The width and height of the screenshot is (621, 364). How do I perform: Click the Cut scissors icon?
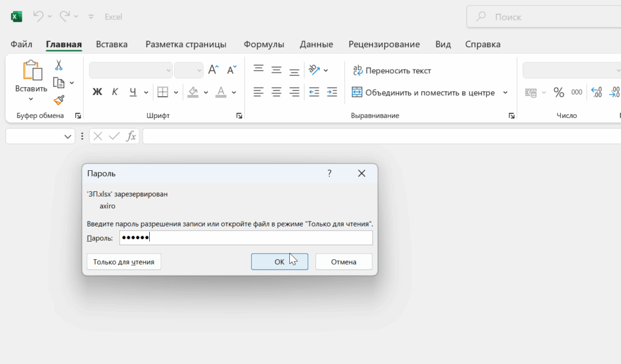point(59,65)
